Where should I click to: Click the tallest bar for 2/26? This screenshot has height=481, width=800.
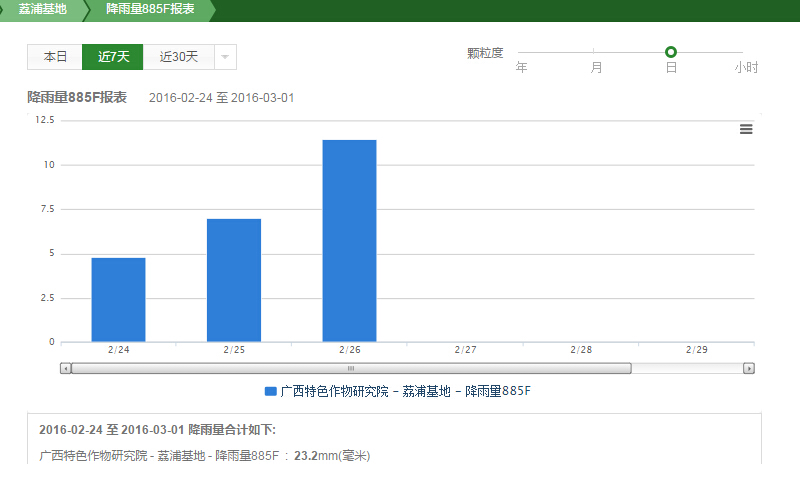(349, 240)
